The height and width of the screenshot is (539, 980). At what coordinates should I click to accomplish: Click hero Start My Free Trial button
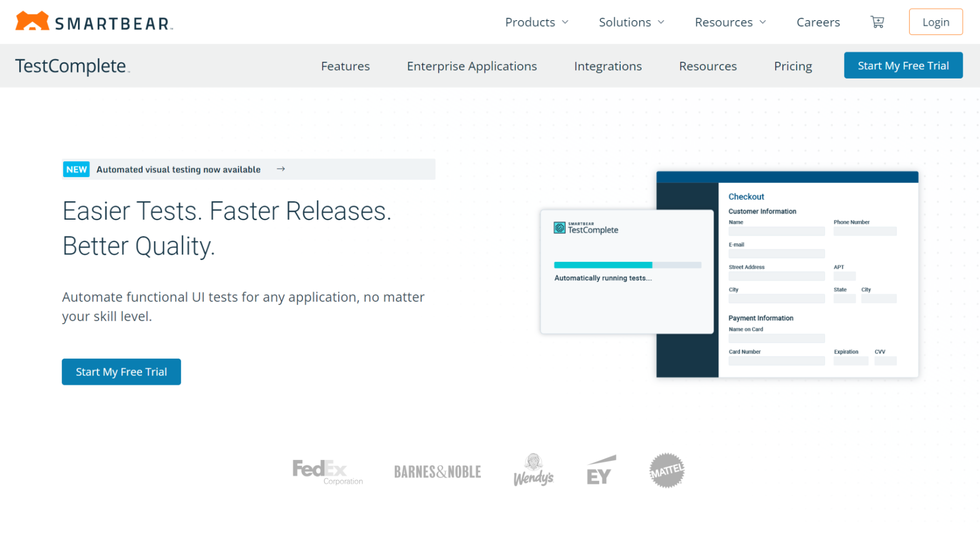click(121, 372)
